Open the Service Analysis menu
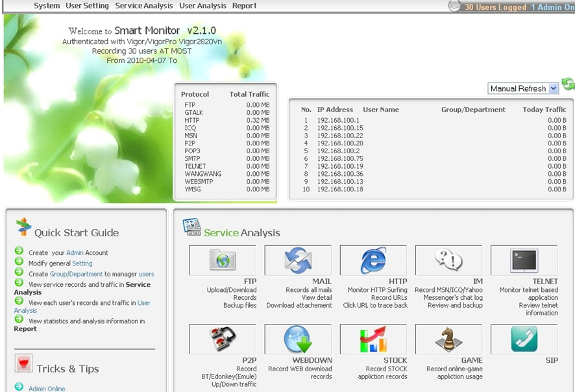575x392 pixels. click(x=144, y=6)
